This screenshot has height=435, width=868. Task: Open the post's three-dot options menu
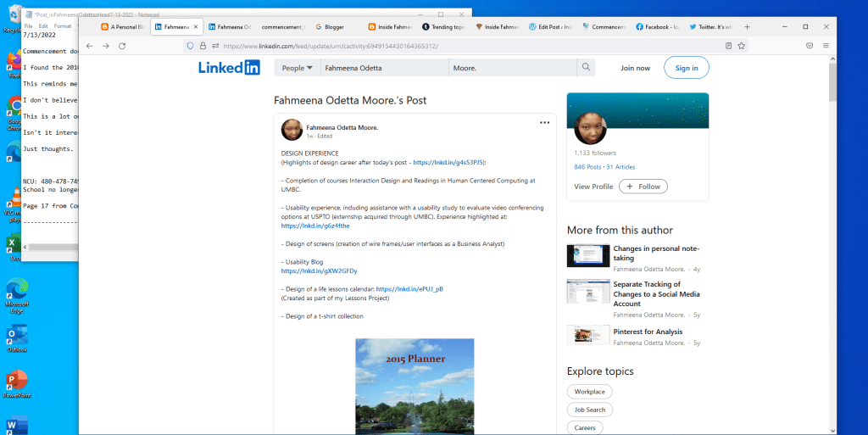click(544, 123)
